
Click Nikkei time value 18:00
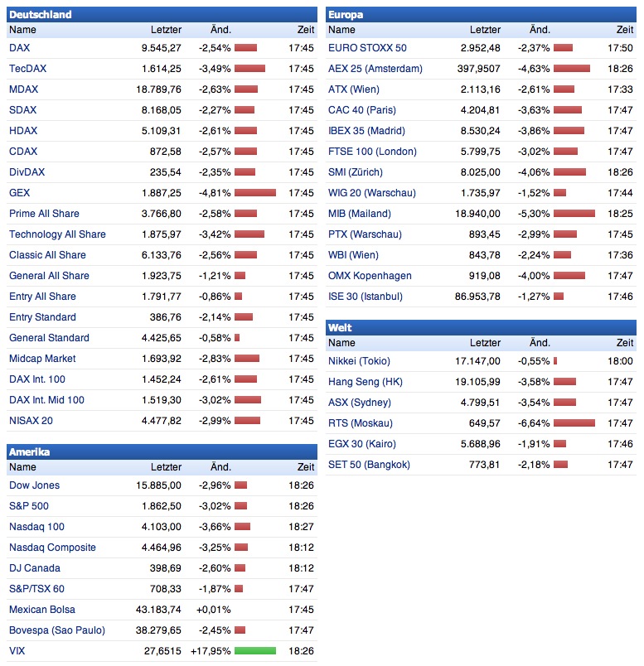[x=620, y=361]
